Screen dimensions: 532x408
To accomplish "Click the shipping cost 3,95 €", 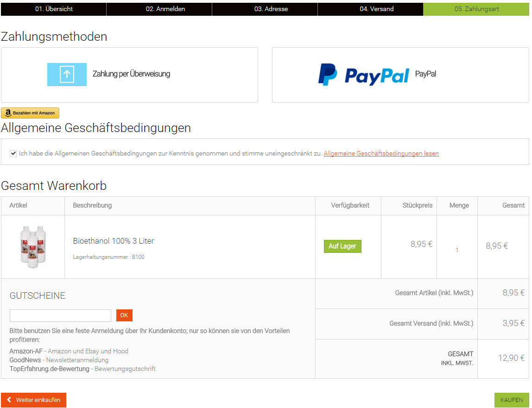I will [x=513, y=323].
